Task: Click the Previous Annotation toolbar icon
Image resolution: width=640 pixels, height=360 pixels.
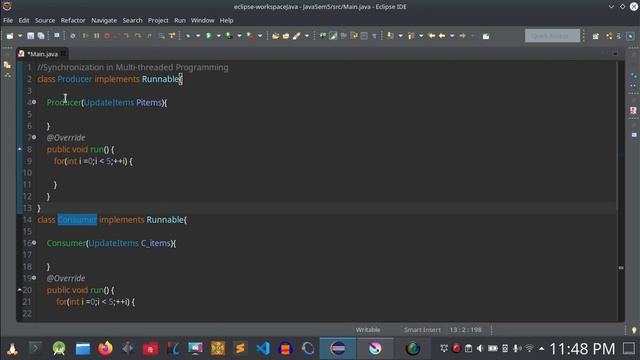Action: click(x=411, y=36)
